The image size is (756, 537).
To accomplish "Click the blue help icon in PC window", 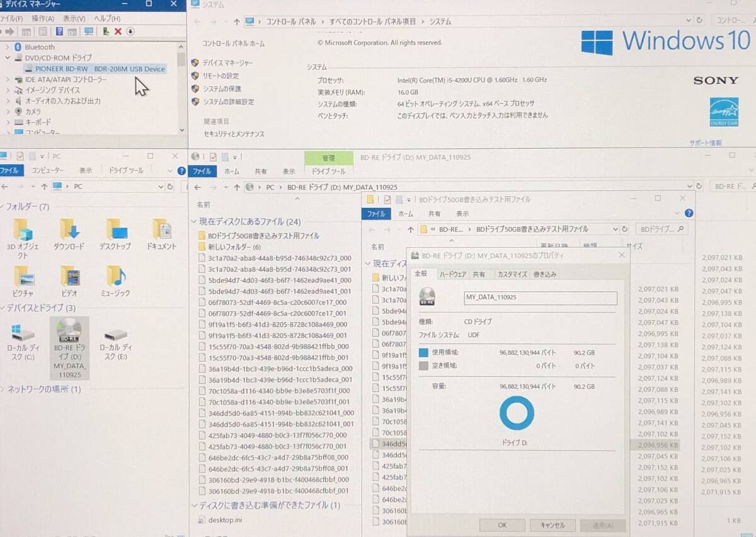I will click(182, 170).
